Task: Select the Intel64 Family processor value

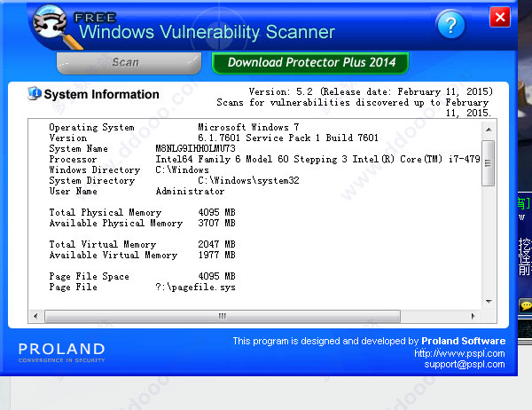Action: (x=318, y=159)
